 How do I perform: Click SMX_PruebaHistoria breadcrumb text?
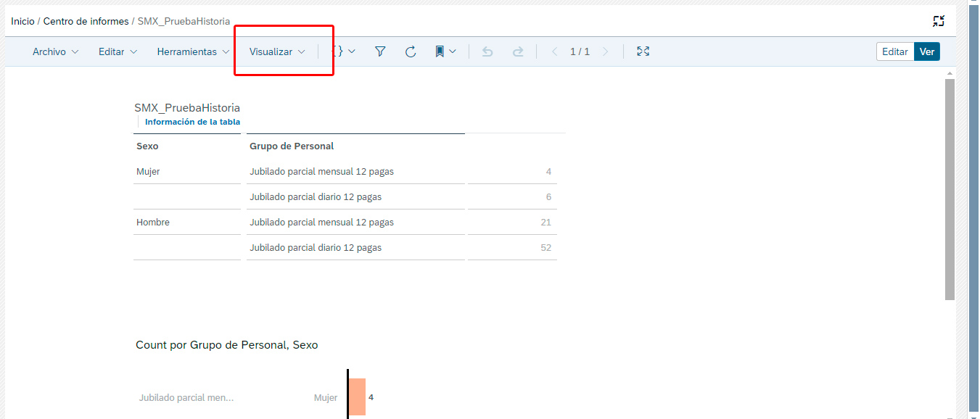pos(184,21)
